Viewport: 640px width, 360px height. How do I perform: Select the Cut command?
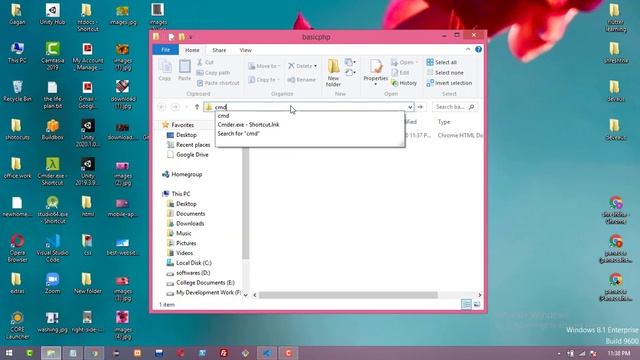click(x=205, y=62)
